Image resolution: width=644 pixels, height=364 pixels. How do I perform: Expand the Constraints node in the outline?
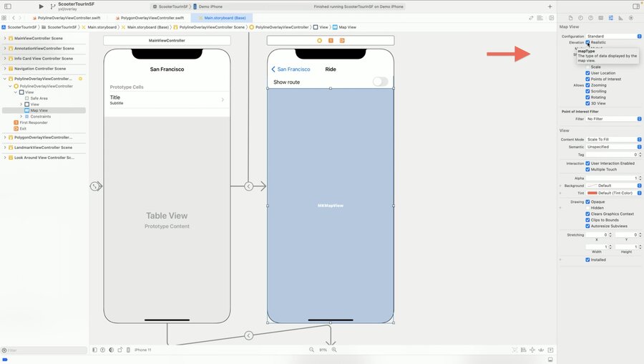pyautogui.click(x=21, y=116)
